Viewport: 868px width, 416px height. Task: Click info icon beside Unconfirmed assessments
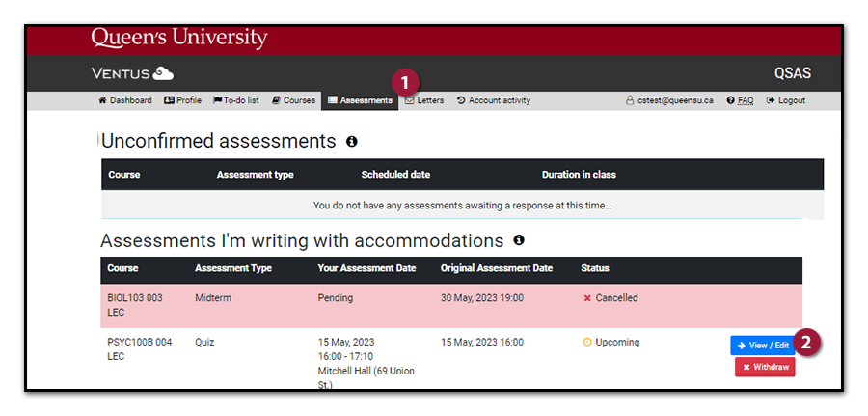point(352,142)
